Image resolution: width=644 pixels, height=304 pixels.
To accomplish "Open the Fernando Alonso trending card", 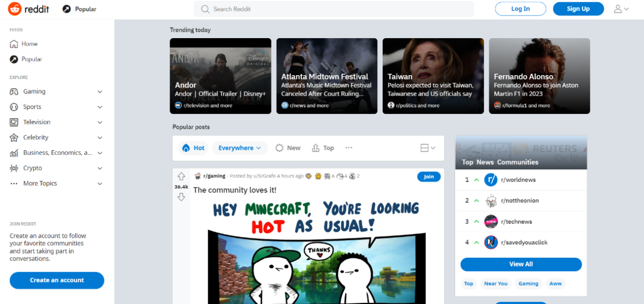I will (x=539, y=76).
